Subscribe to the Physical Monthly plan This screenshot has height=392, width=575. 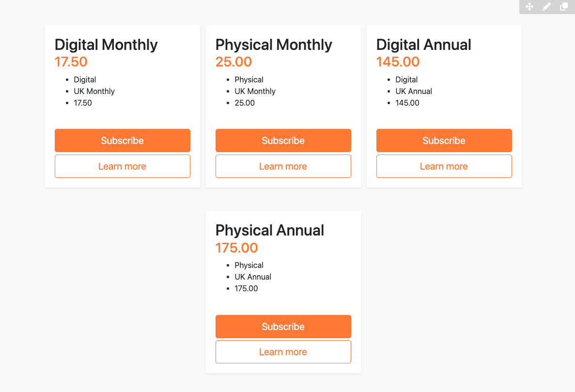283,141
